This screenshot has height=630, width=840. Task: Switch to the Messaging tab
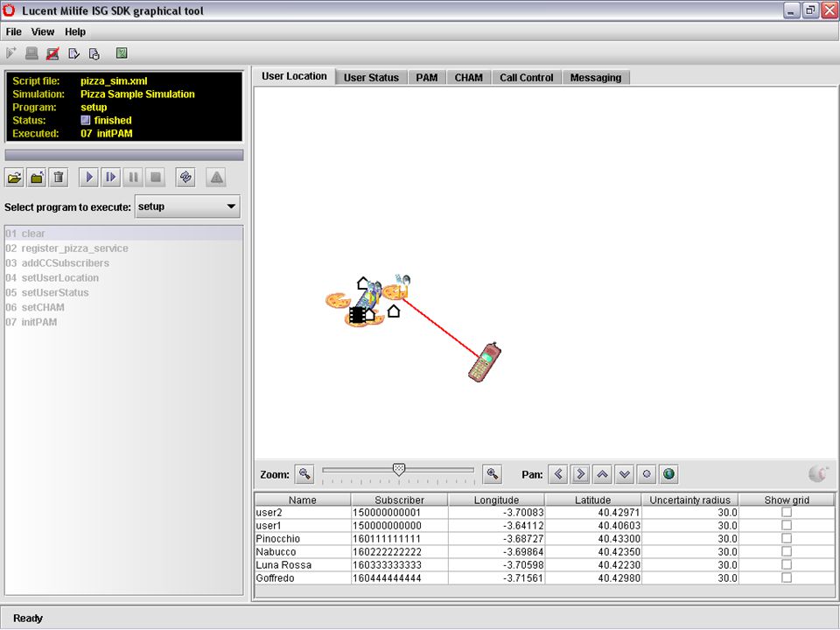click(x=596, y=78)
